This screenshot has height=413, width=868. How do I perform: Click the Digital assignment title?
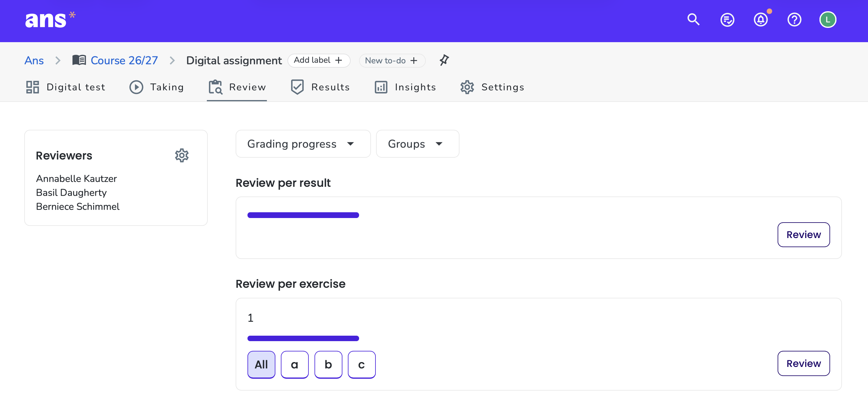[x=234, y=60]
